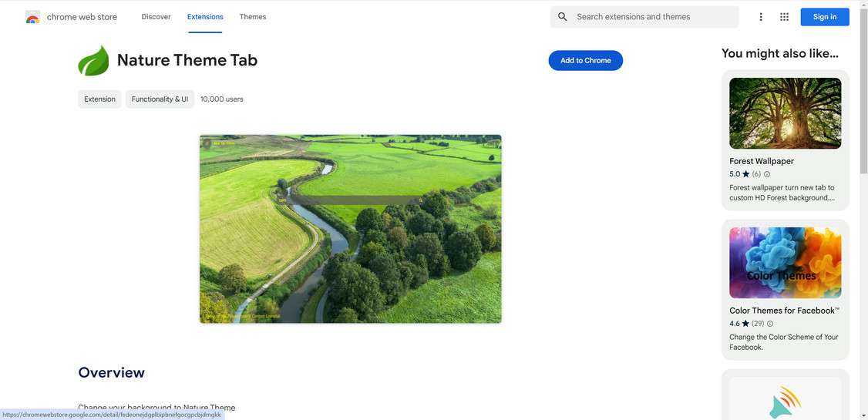Open the Color Themes colorful smoke thumbnail
This screenshot has width=868, height=420.
click(x=785, y=262)
